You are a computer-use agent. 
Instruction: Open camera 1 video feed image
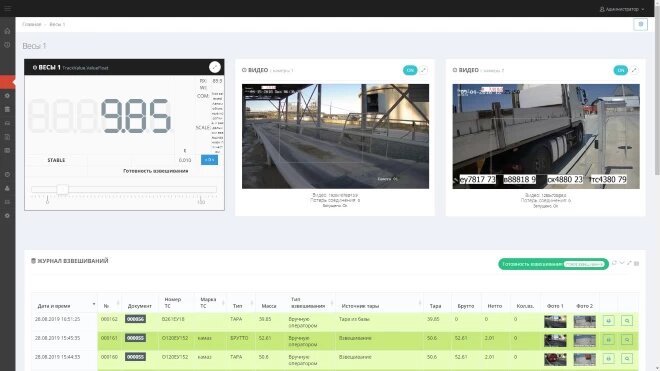point(335,136)
